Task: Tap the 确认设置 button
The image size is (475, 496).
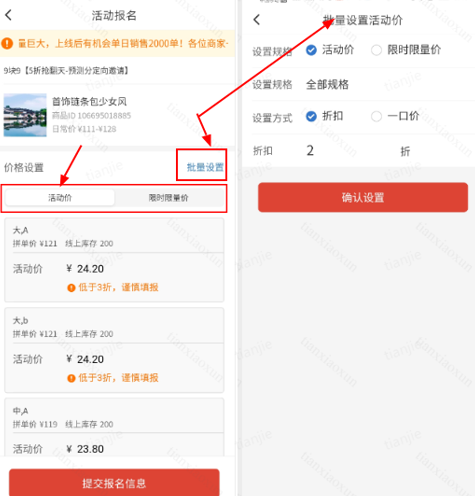Action: click(x=363, y=197)
